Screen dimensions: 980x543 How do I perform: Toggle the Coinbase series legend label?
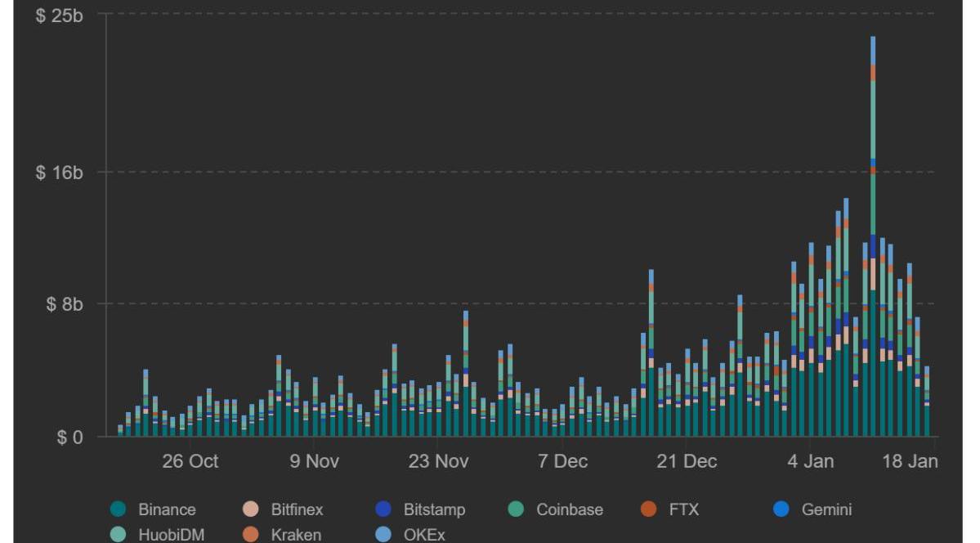(569, 510)
